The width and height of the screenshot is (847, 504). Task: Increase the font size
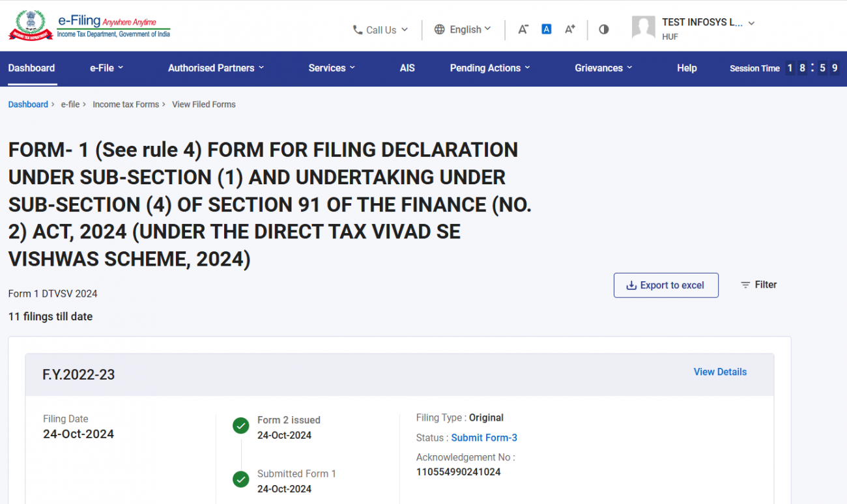[x=569, y=29]
